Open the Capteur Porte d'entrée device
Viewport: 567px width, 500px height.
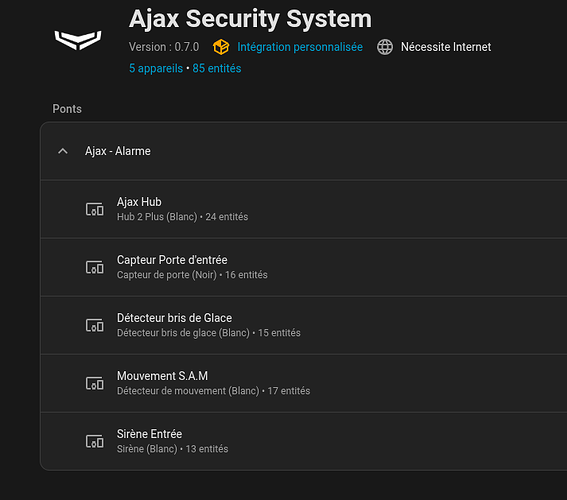click(x=304, y=267)
